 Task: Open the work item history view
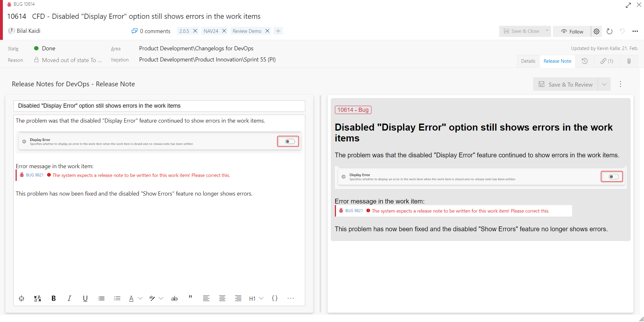(x=585, y=61)
